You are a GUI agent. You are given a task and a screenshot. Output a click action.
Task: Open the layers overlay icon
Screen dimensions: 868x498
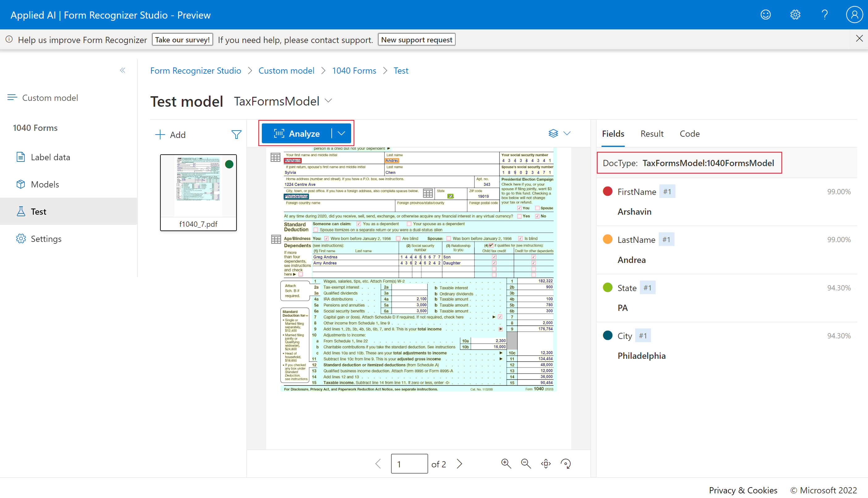(x=553, y=133)
